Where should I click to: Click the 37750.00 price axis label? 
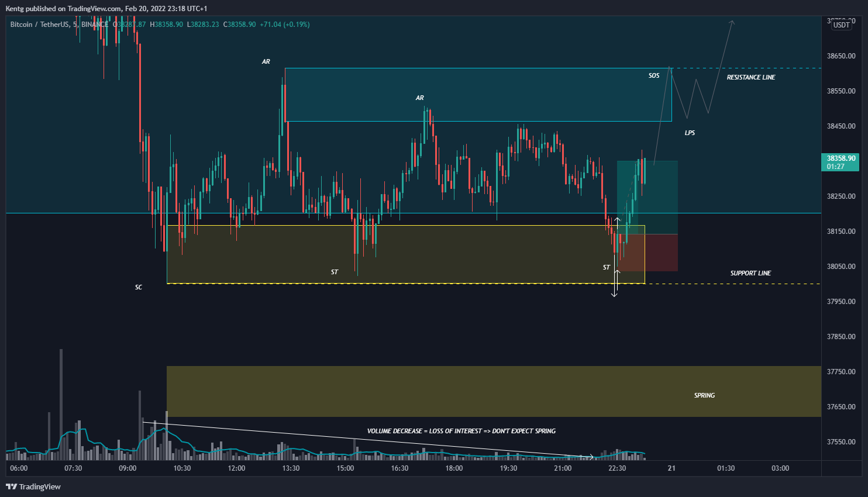coord(841,372)
